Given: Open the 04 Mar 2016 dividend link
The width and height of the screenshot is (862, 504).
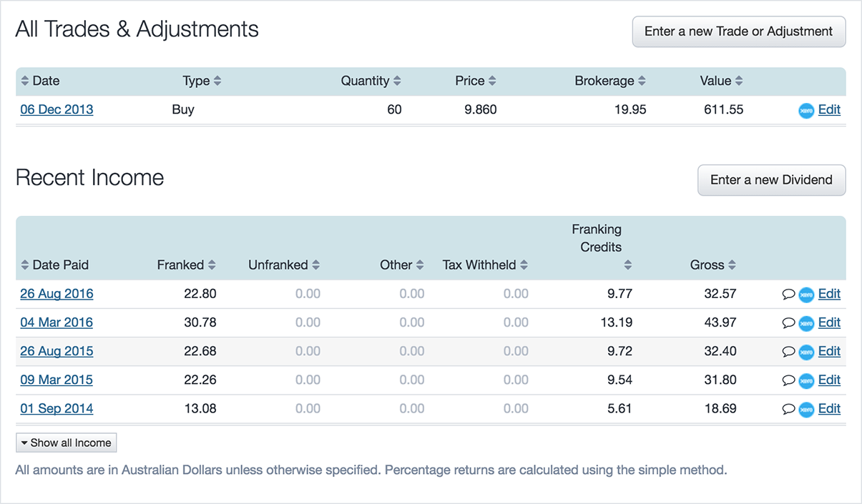Looking at the screenshot, I should tap(57, 322).
